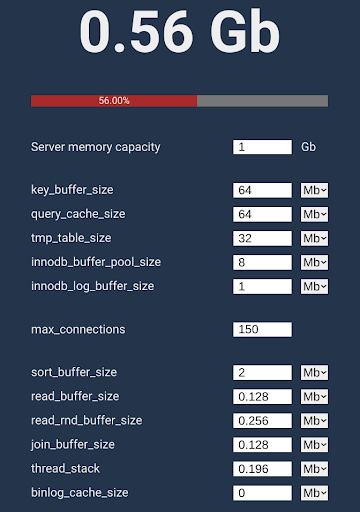
Task: Open the binlog_cache_size unit dropdown
Action: [314, 493]
